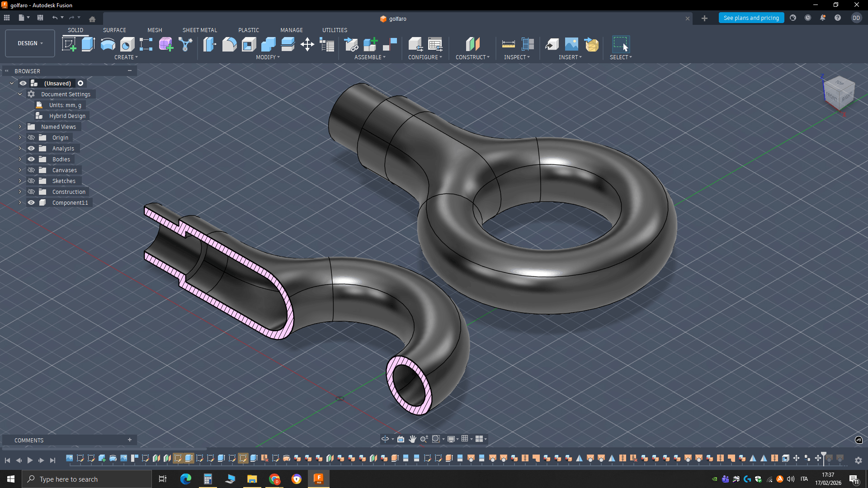Open the Insert Canvas image tool
This screenshot has width=868, height=488.
point(571,44)
